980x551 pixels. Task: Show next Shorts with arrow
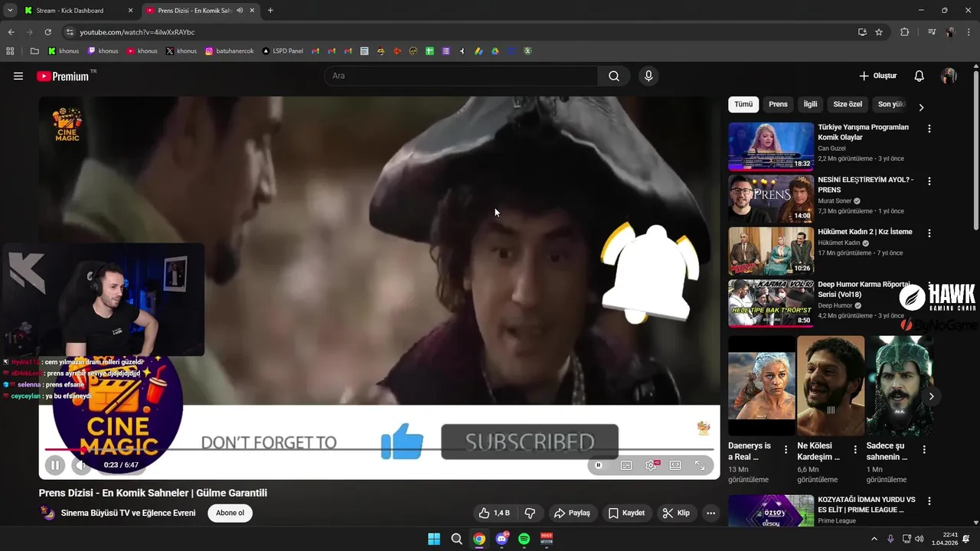pyautogui.click(x=931, y=396)
